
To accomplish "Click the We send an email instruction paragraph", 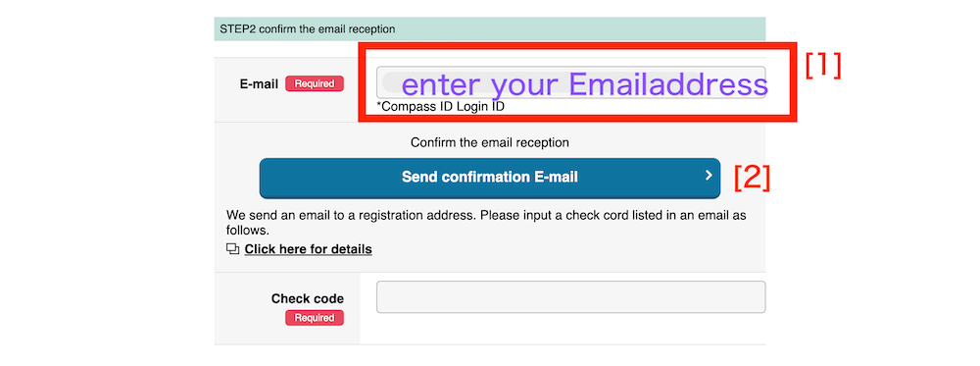I will [x=486, y=223].
